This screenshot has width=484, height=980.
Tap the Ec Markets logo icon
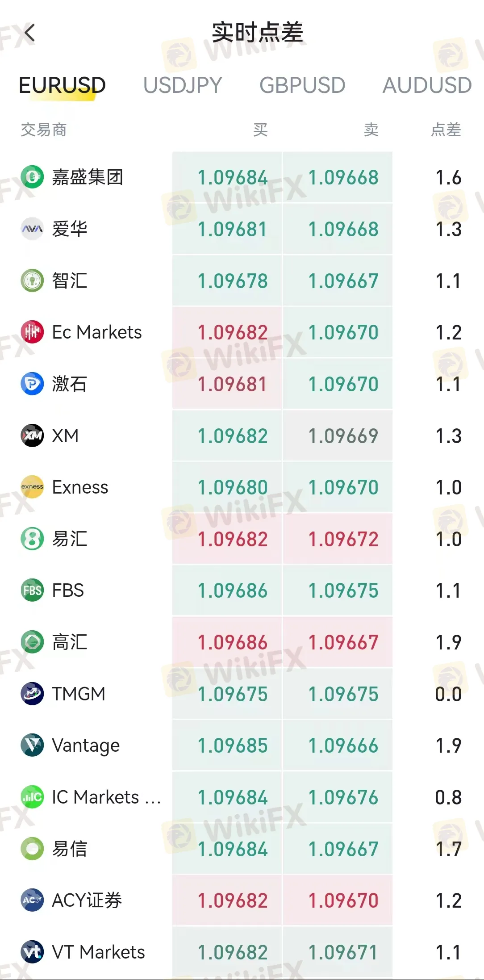pos(32,332)
